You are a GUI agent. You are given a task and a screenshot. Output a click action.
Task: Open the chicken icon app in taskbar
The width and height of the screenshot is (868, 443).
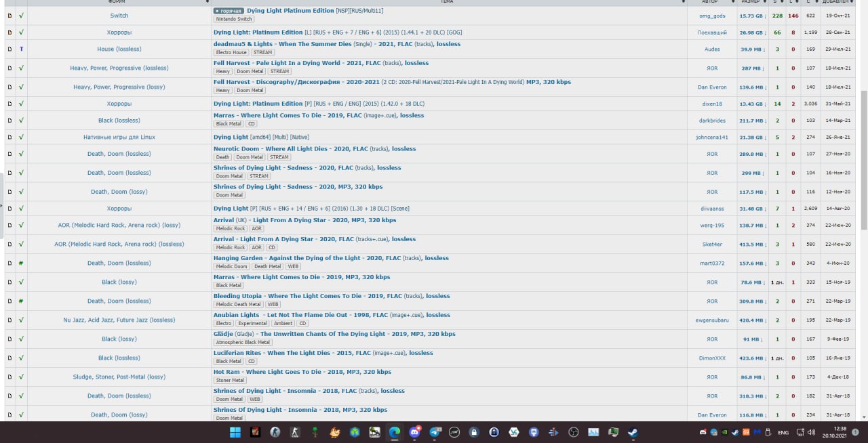click(334, 432)
